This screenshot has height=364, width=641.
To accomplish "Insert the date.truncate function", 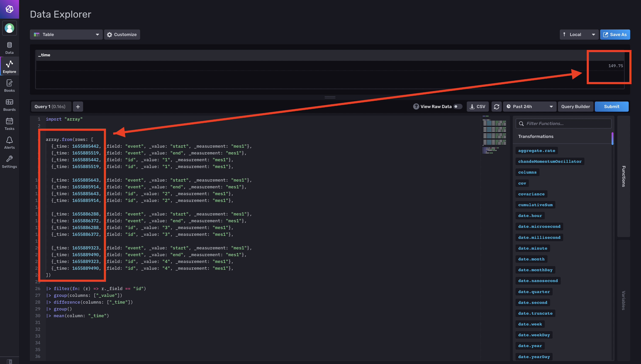I will 535,313.
